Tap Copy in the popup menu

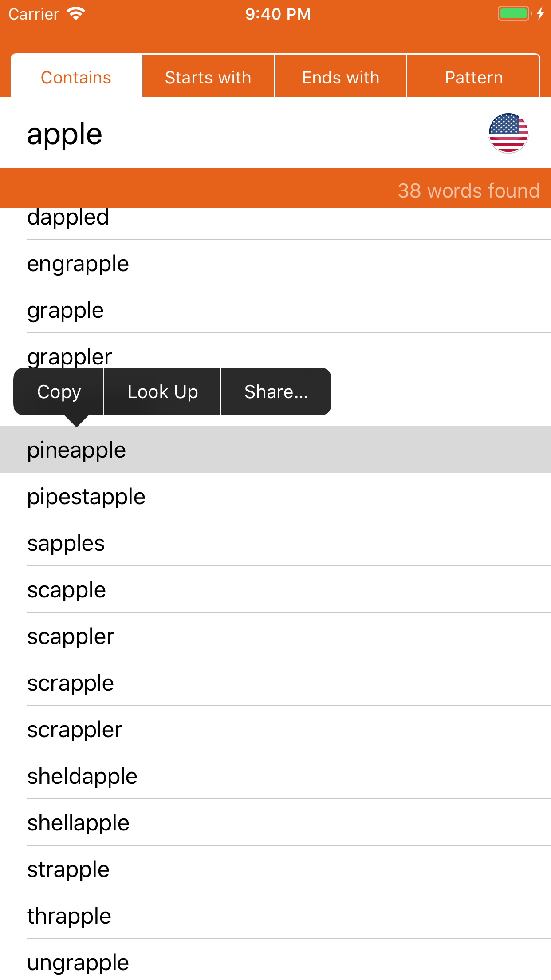click(x=59, y=392)
